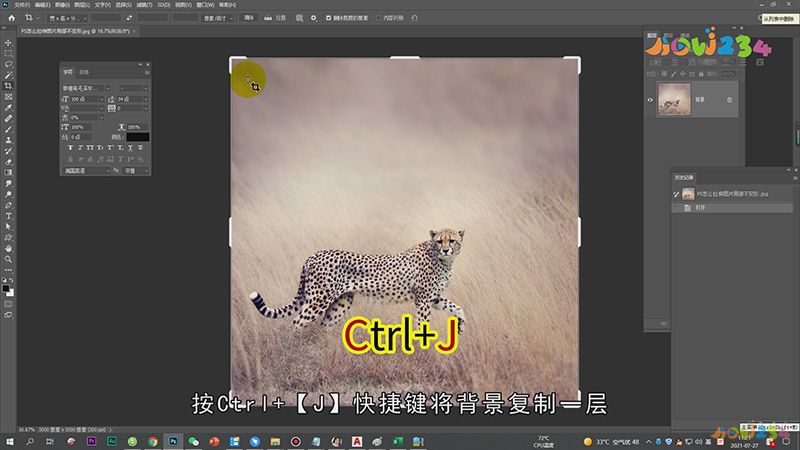The image size is (800, 450).
Task: Select the Path Selection tool
Action: click(x=8, y=227)
